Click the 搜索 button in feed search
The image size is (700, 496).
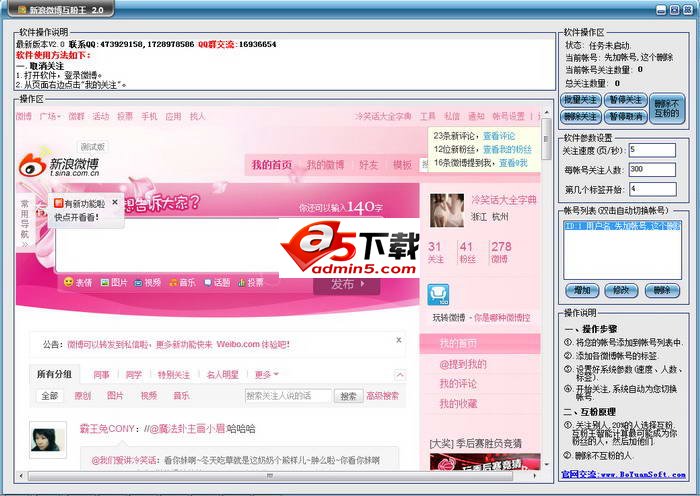(x=348, y=396)
